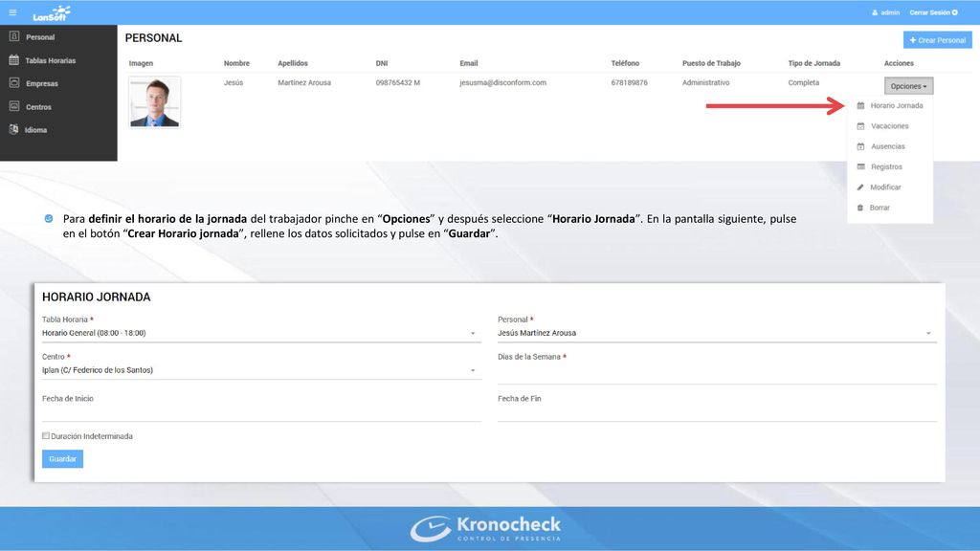
Task: Click the Puesto de Trabajo column header
Action: point(711,63)
